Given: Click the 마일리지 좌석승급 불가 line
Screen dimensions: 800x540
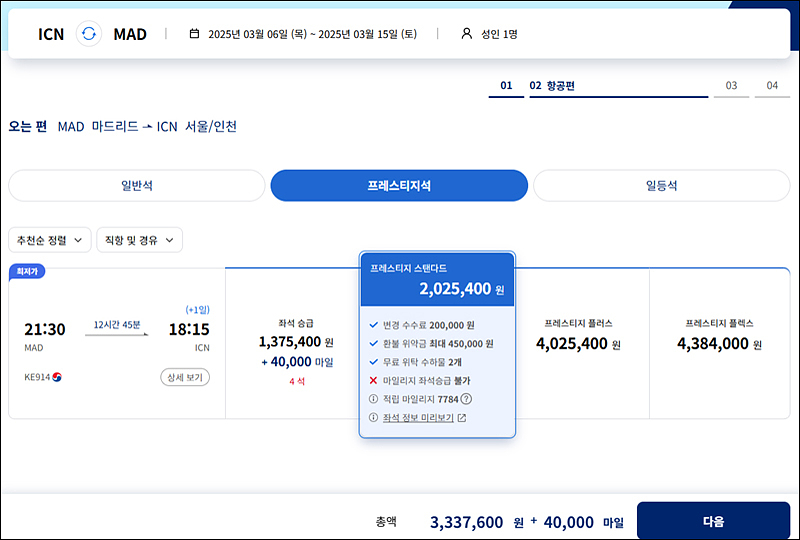Looking at the screenshot, I should 426,381.
